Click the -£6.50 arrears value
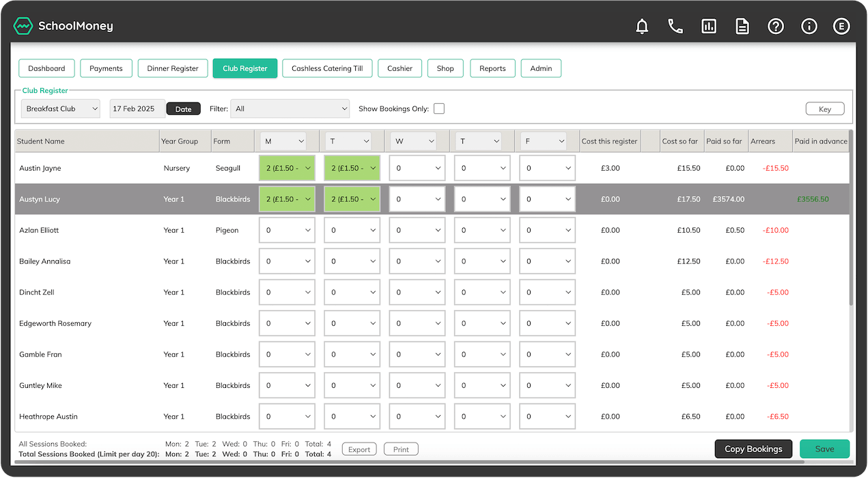 (x=777, y=417)
